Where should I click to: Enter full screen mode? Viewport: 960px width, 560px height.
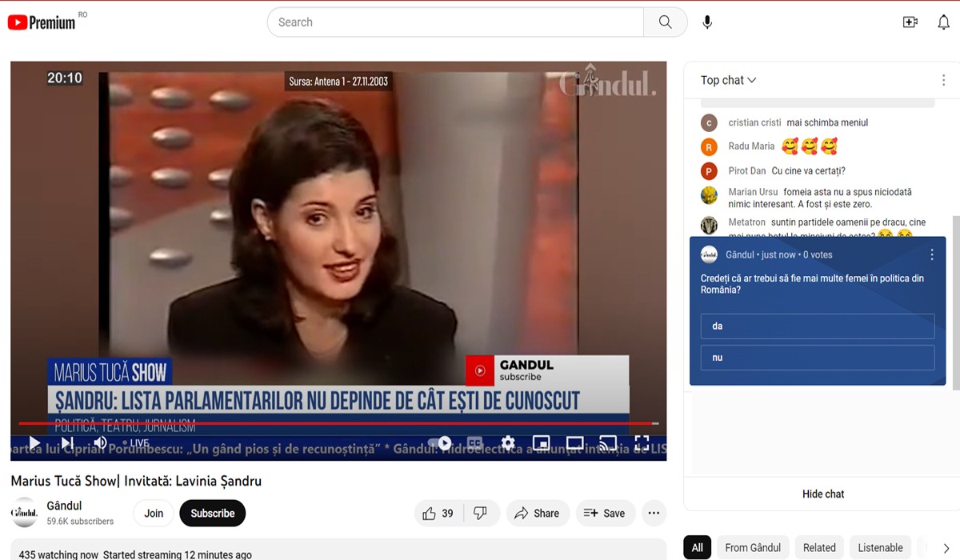click(642, 443)
